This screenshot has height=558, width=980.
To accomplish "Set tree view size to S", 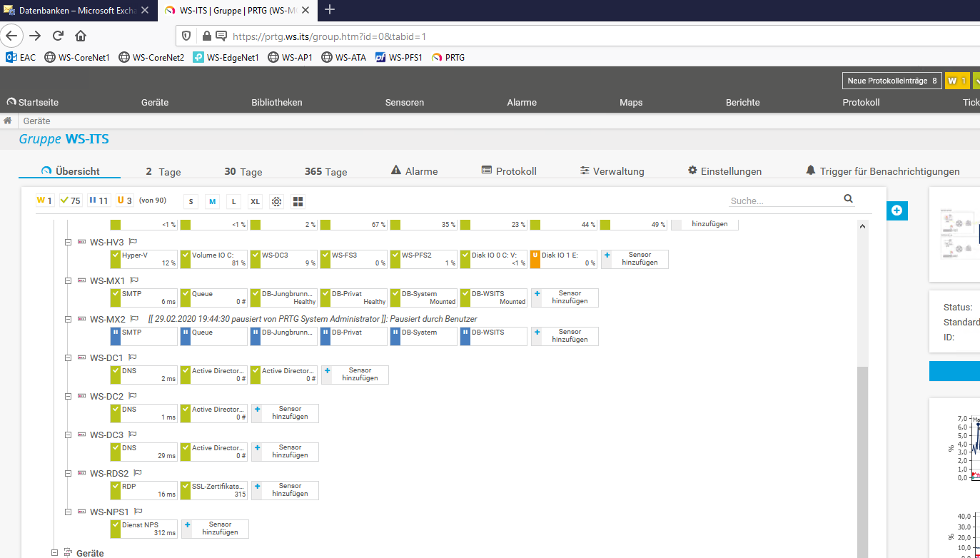I will (191, 202).
